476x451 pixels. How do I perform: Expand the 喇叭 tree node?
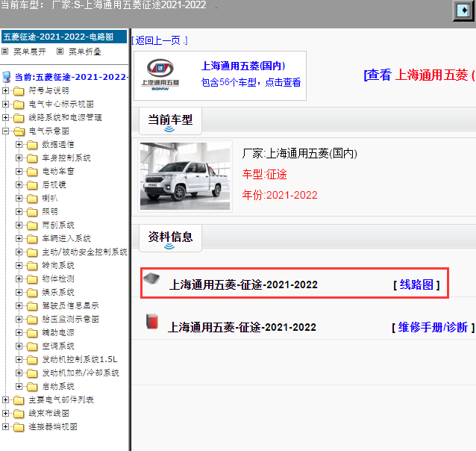19,198
